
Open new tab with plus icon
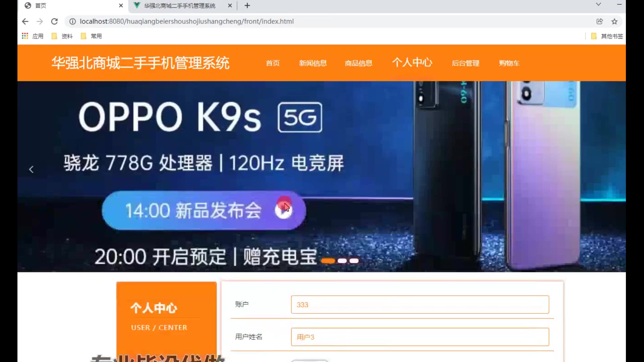(x=247, y=6)
